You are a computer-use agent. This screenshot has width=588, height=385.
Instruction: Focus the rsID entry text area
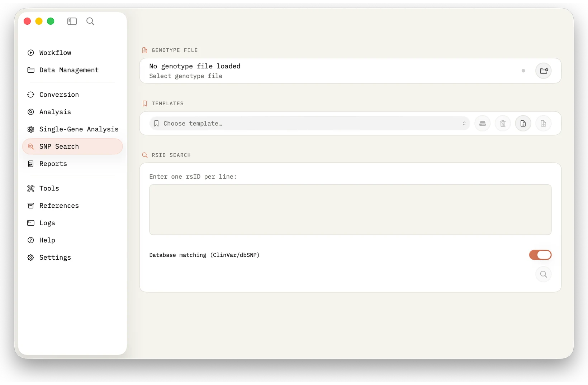click(350, 210)
